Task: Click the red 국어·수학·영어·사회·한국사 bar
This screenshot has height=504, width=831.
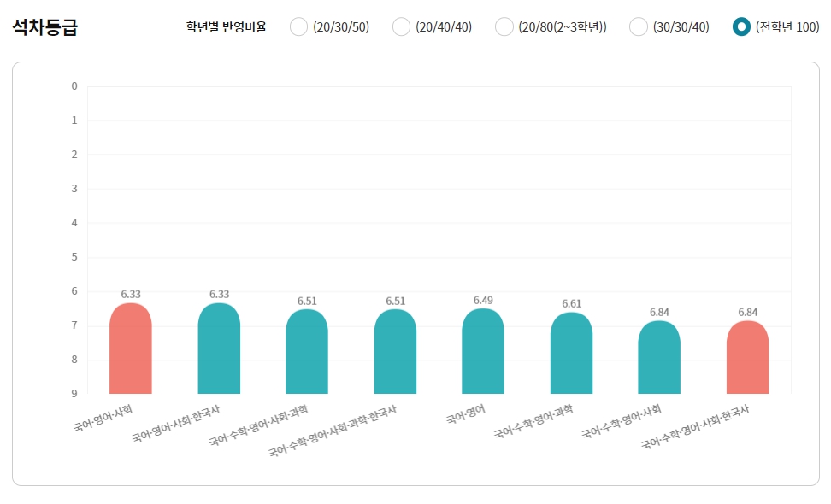Action: click(x=748, y=357)
